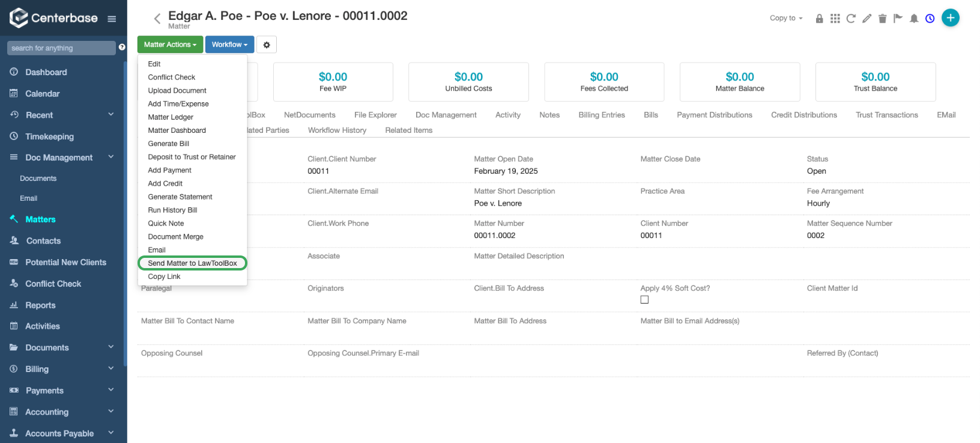Image resolution: width=980 pixels, height=443 pixels.
Task: Expand the Recent section chevron
Action: [110, 114]
